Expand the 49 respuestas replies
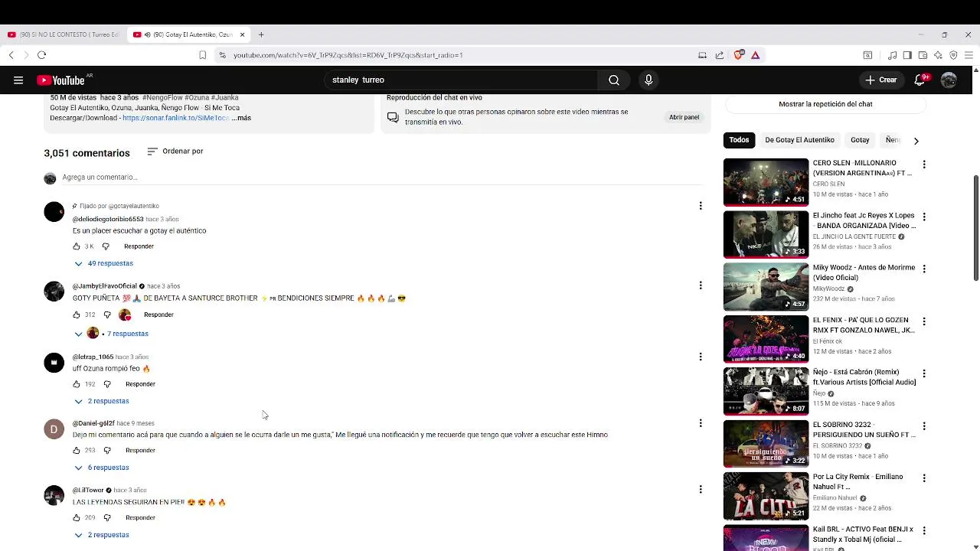The image size is (980, 551). click(x=103, y=263)
